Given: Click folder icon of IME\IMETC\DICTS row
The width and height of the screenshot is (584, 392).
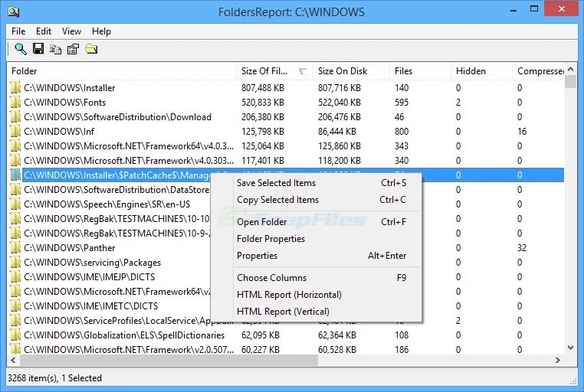Looking at the screenshot, I should coord(15,305).
